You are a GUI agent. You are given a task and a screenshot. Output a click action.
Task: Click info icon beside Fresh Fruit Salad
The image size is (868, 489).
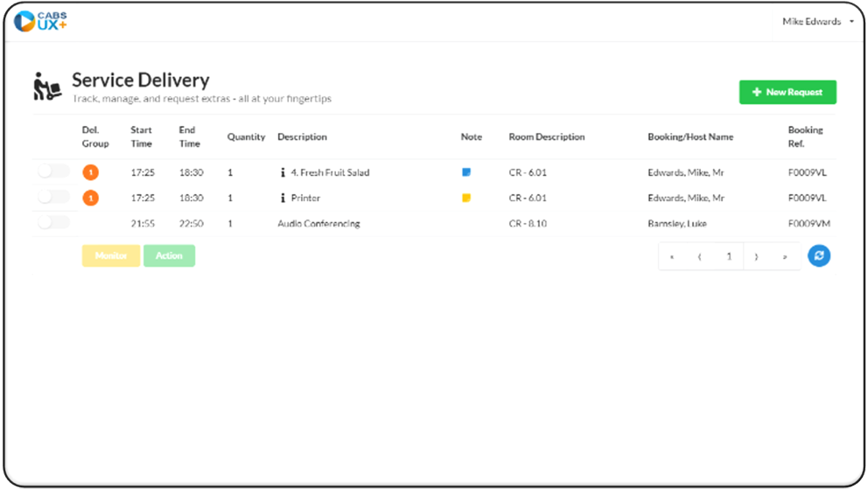coord(283,173)
